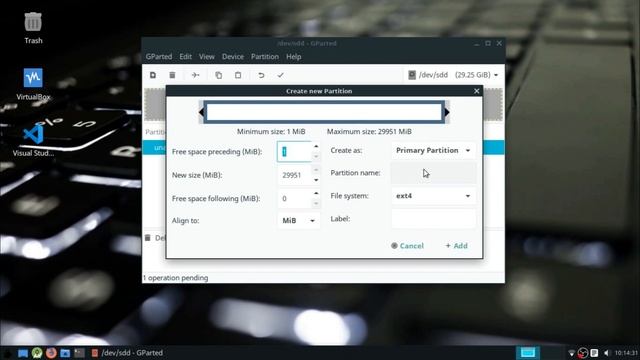Click the Undo last operation icon

point(261,75)
